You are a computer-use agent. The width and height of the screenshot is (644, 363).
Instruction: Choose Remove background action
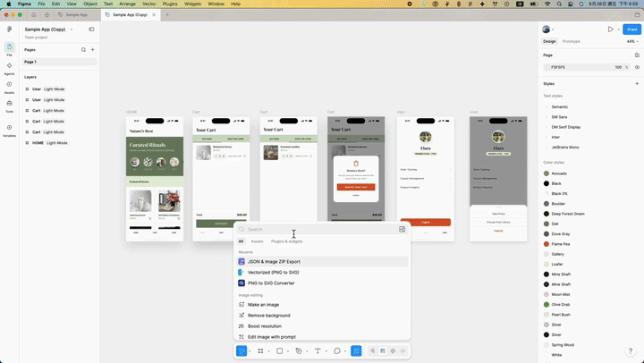[x=322, y=316]
